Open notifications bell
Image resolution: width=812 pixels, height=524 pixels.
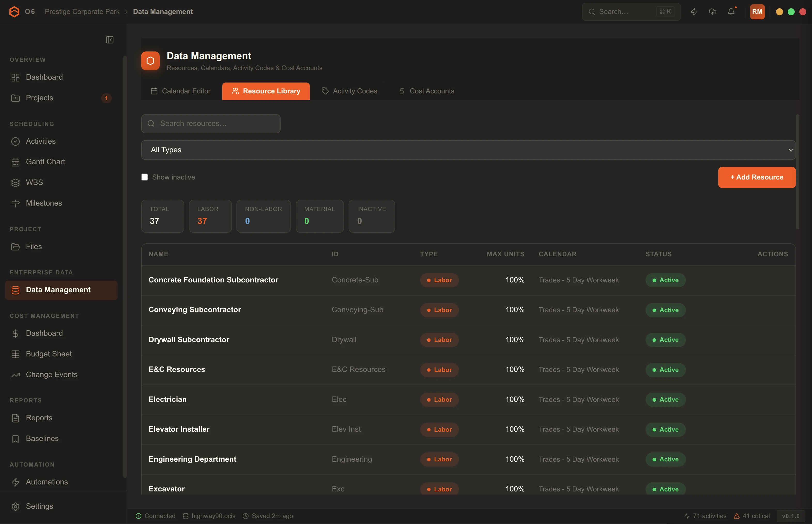tap(731, 12)
